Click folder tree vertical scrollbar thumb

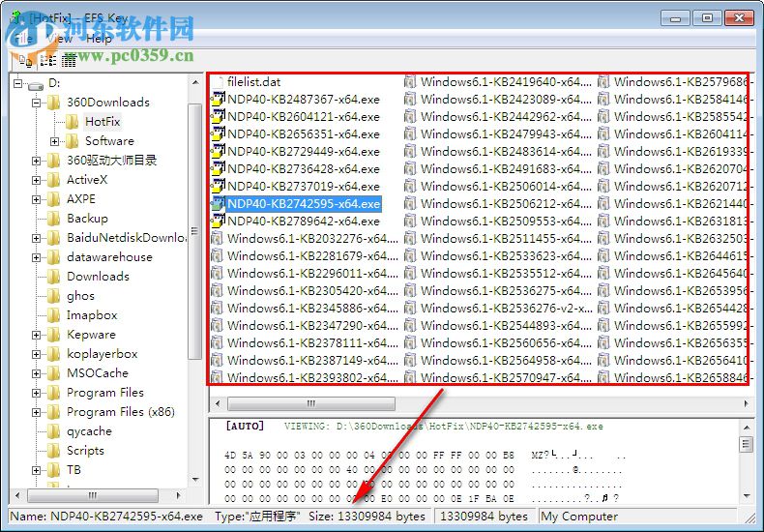click(x=194, y=231)
